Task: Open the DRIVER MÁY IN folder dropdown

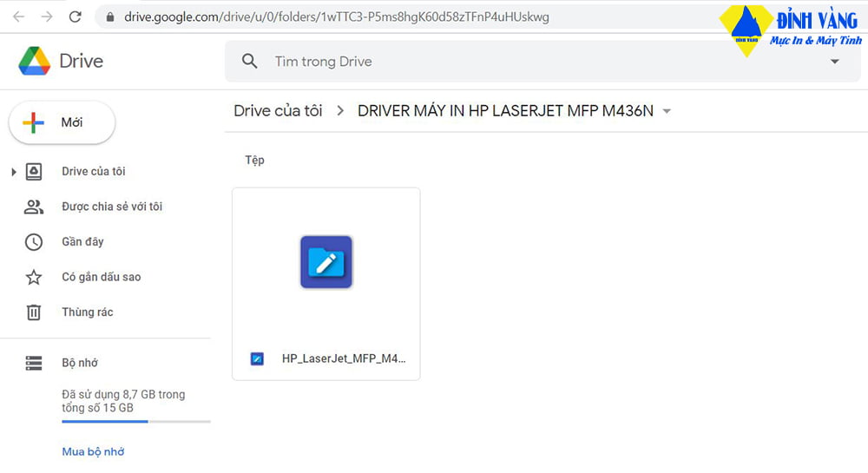Action: (x=667, y=111)
